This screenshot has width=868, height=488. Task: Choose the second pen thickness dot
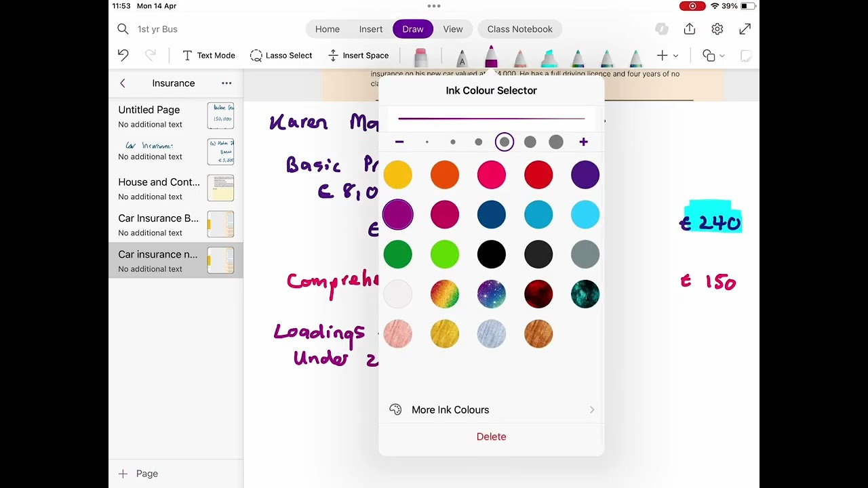(x=453, y=142)
